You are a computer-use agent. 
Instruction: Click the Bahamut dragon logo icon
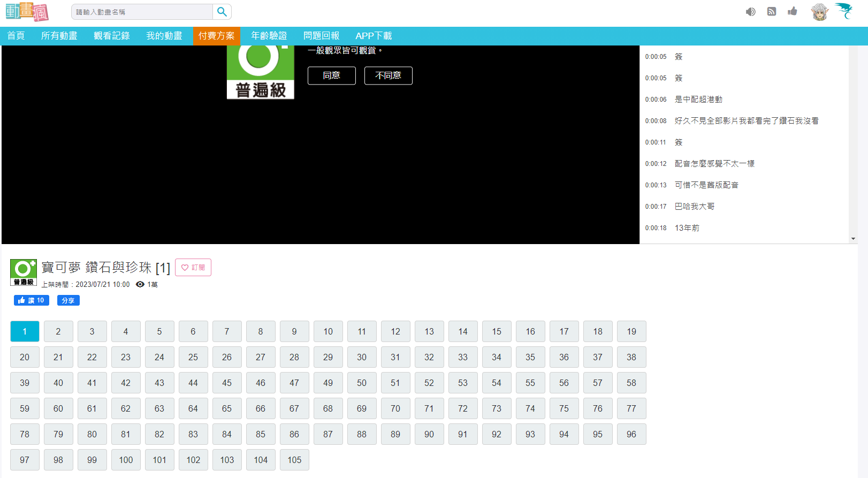[844, 11]
